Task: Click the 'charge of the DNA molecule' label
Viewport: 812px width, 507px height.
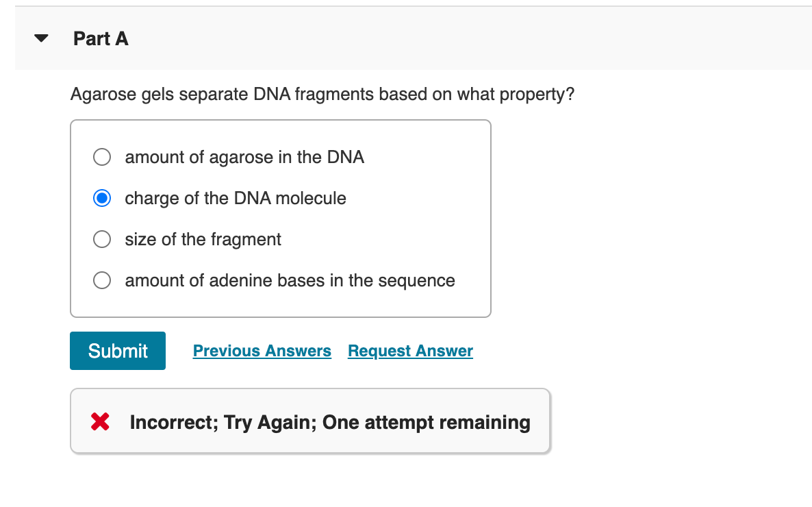Action: (236, 199)
